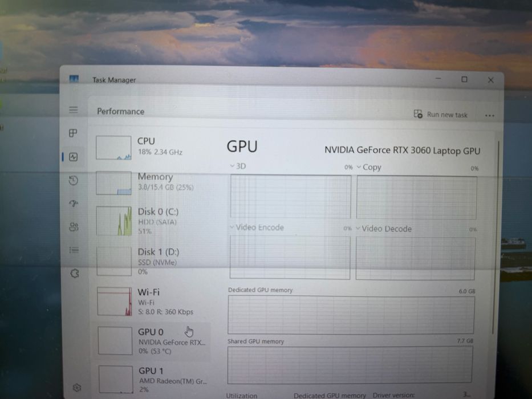
Task: Click the Memory usage mini graph thumbnail
Action: tap(113, 183)
